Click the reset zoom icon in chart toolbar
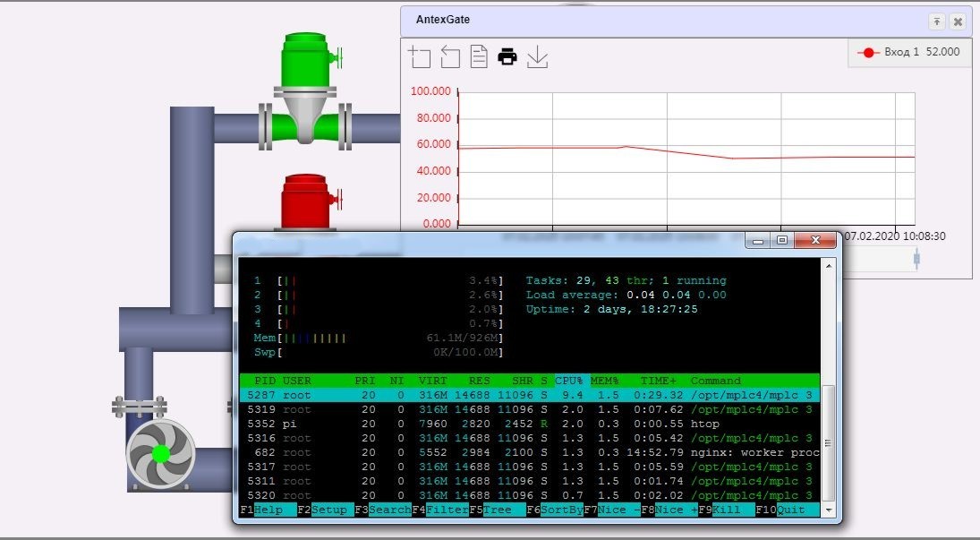The width and height of the screenshot is (980, 540). click(449, 57)
